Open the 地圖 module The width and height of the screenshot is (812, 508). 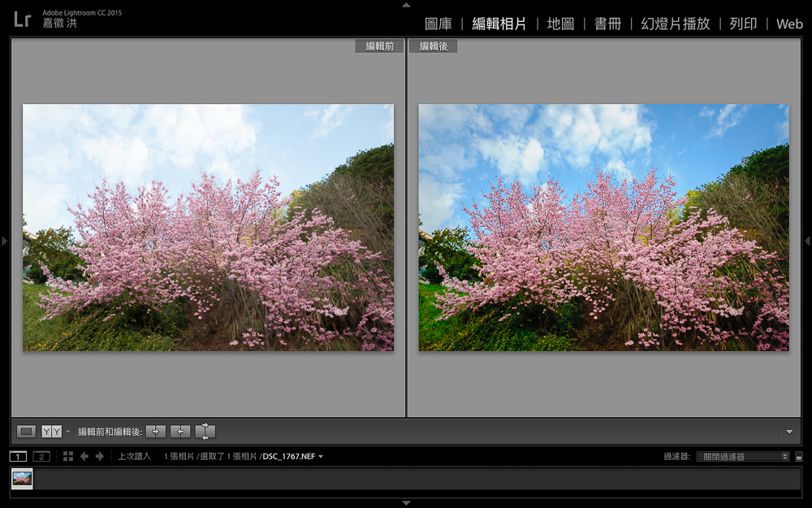tap(560, 24)
